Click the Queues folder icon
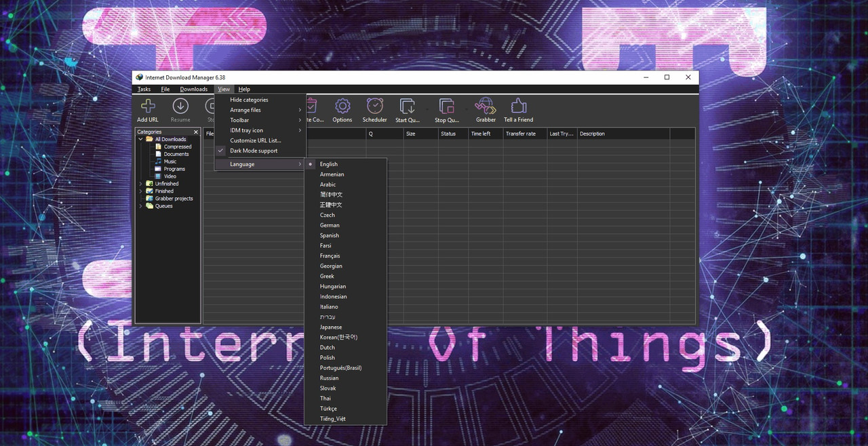The image size is (868, 446). pyautogui.click(x=150, y=206)
